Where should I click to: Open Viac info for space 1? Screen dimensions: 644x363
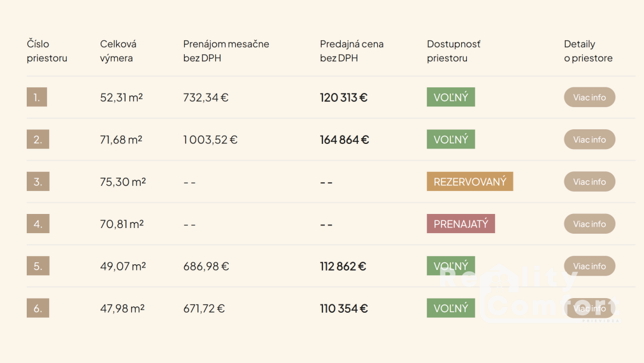point(589,97)
